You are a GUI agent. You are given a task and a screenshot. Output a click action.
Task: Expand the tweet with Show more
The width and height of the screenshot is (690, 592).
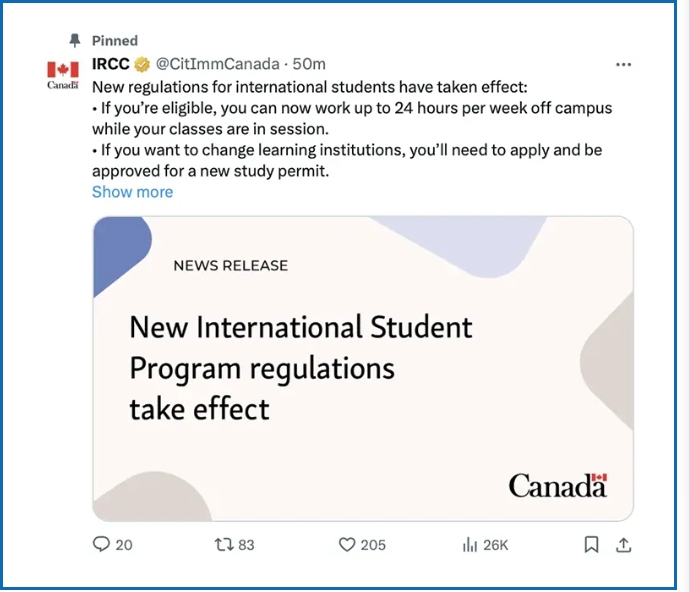(x=132, y=192)
